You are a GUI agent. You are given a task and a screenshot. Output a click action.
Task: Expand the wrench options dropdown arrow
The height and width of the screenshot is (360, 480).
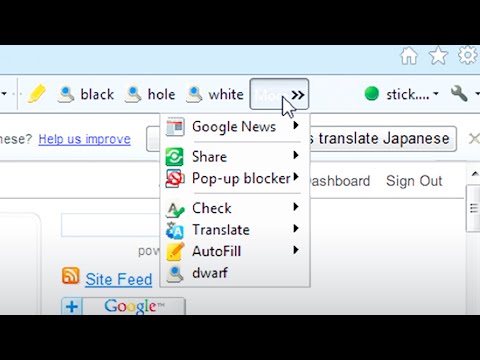[477, 94]
